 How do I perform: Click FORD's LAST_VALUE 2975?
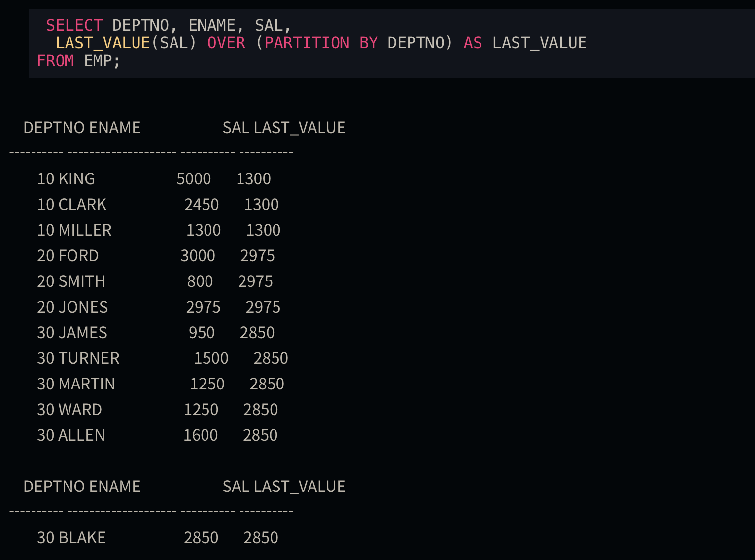click(x=257, y=255)
